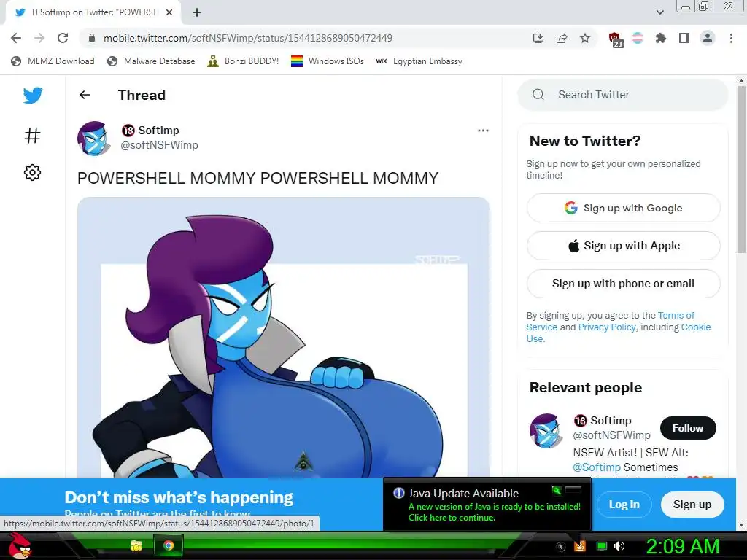
Task: Open Twitter home via bird logo
Action: (33, 96)
